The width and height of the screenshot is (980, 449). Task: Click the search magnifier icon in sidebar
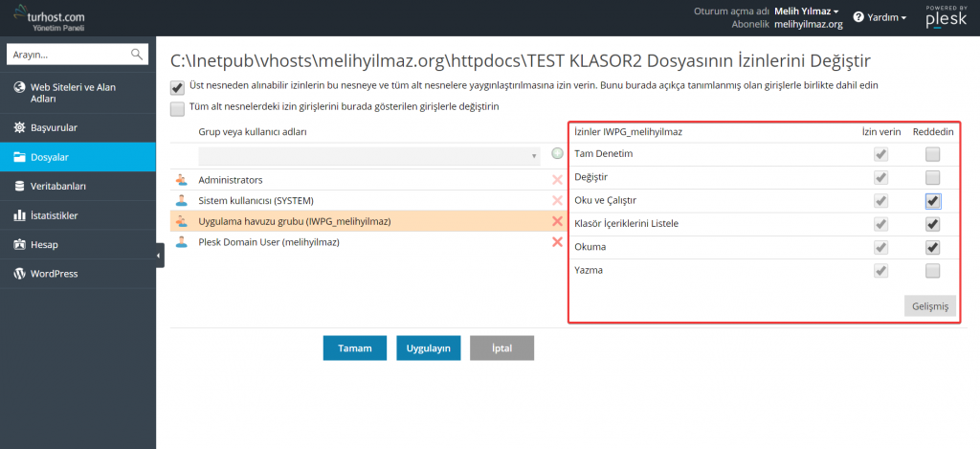138,55
